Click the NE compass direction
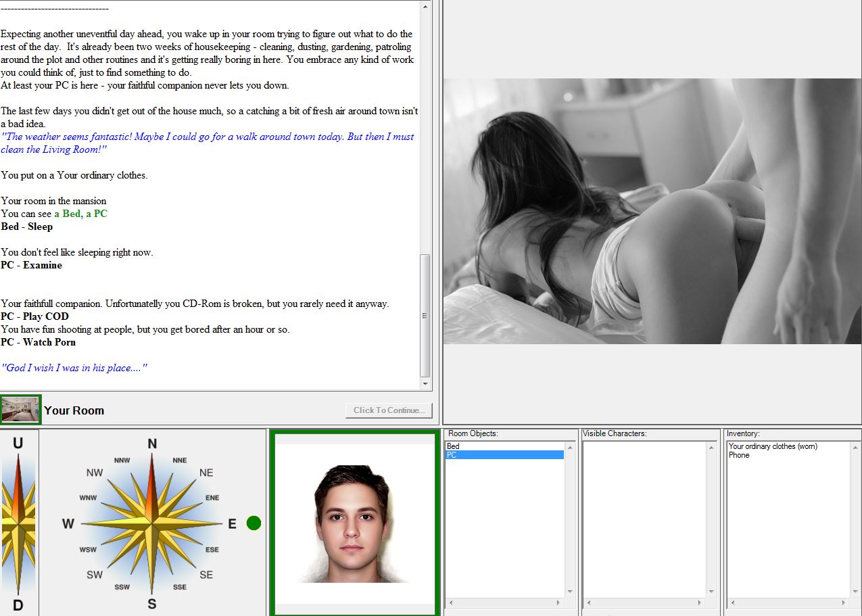Screen dimensions: 862x616 pos(206,473)
